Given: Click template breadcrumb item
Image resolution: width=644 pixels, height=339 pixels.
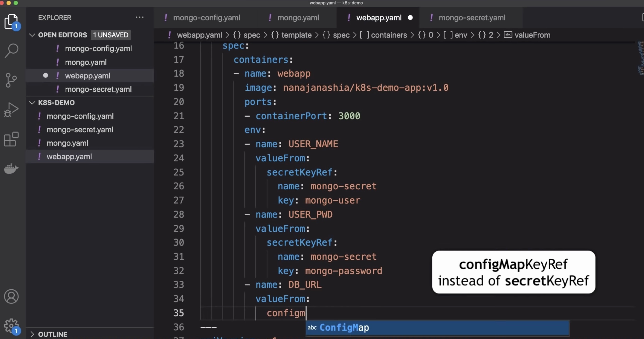Looking at the screenshot, I should (x=291, y=35).
